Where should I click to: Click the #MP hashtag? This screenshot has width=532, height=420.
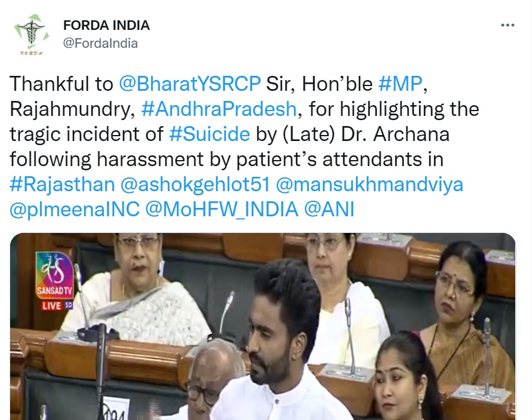click(401, 84)
